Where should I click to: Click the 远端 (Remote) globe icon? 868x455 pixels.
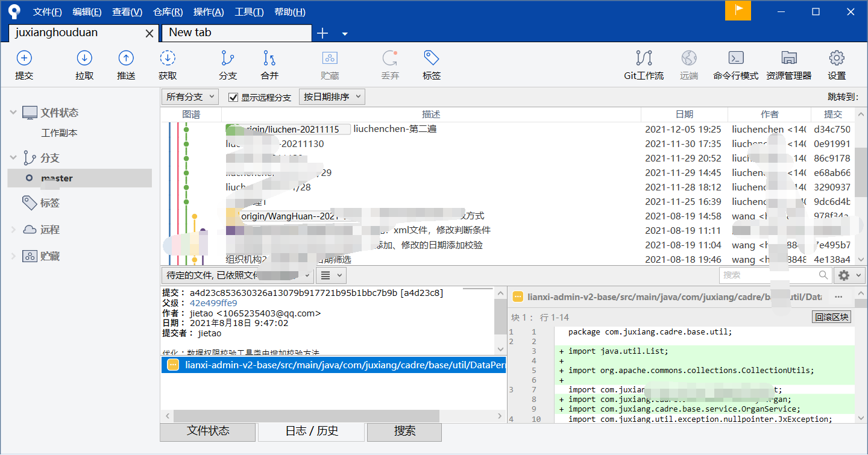coord(689,58)
